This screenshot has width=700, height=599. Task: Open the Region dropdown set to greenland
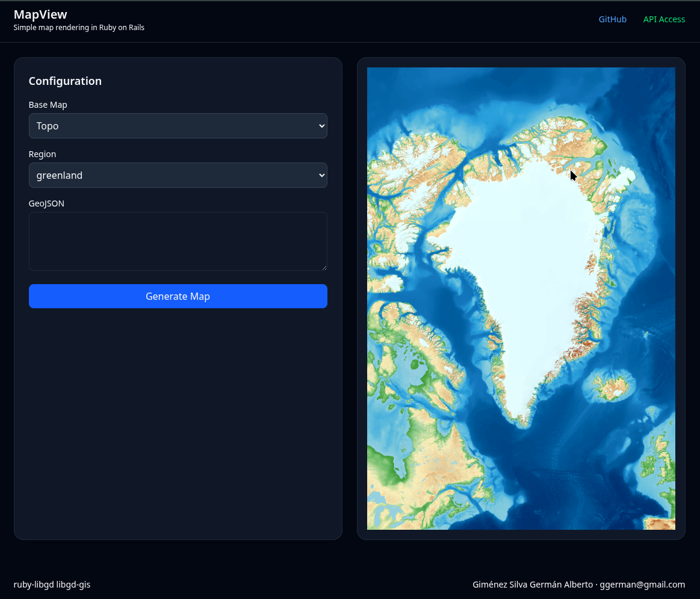[178, 175]
